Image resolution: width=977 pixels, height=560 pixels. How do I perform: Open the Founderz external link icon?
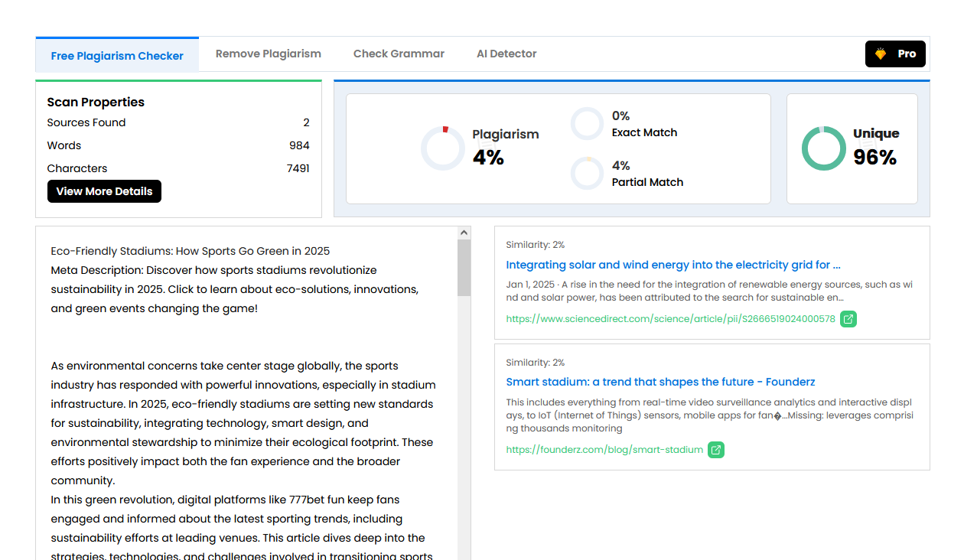[715, 450]
